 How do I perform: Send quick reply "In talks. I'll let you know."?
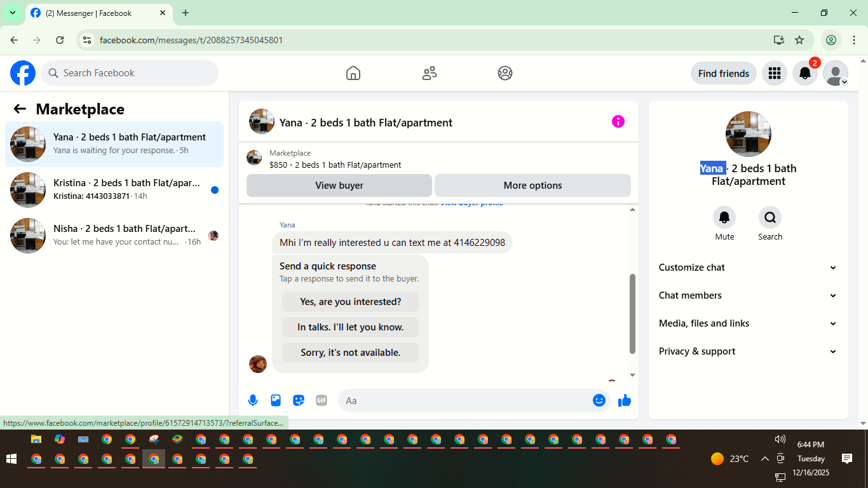tap(351, 327)
